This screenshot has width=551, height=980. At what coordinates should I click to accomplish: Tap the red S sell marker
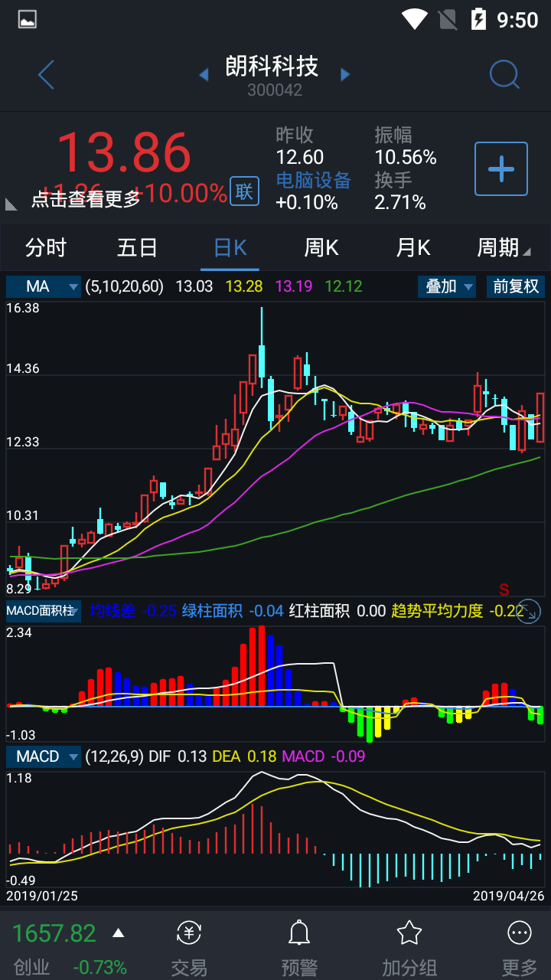(504, 590)
